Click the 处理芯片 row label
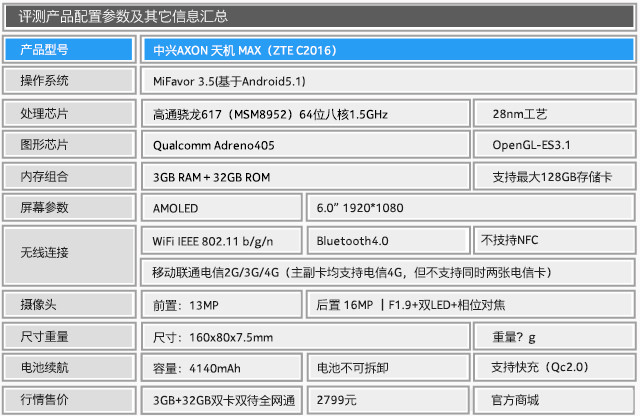Screen dimensions: 640x416 [x=68, y=113]
